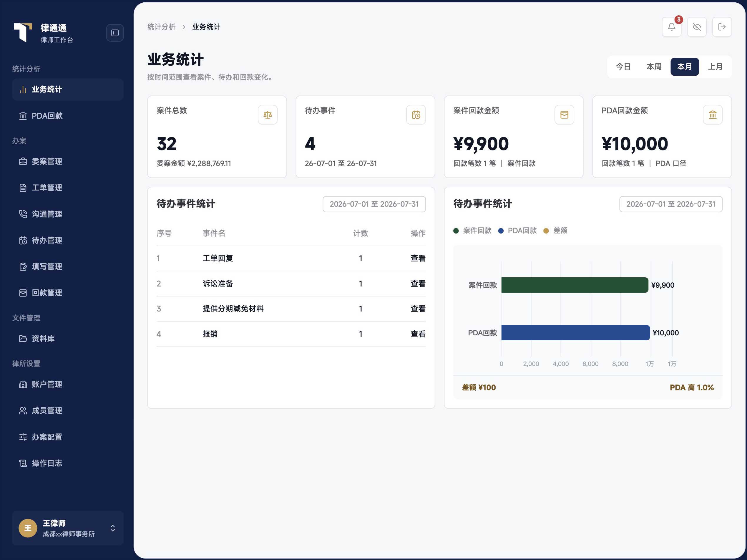Click the 序号 column header
The height and width of the screenshot is (560, 747).
(164, 233)
